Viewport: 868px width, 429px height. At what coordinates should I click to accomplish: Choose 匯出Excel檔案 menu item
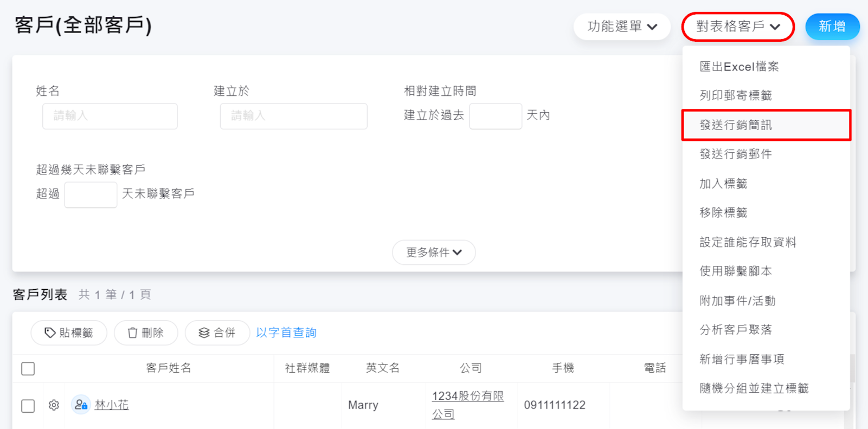tap(739, 67)
